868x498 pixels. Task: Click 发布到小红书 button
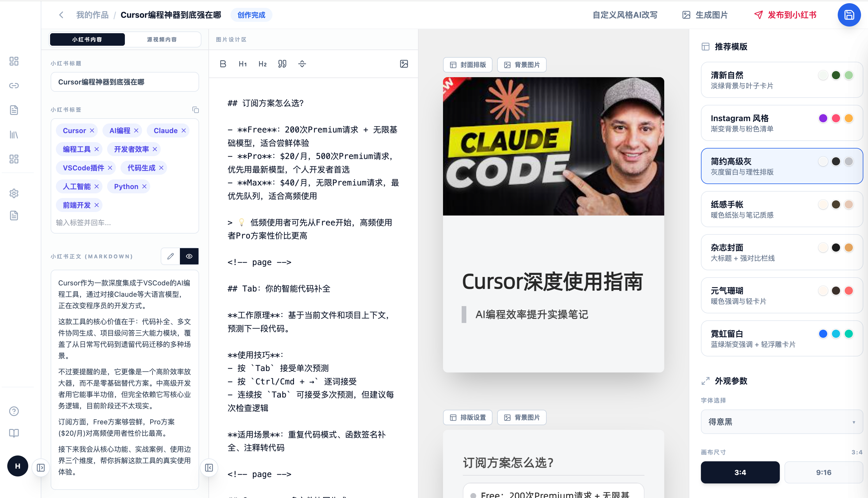point(786,15)
